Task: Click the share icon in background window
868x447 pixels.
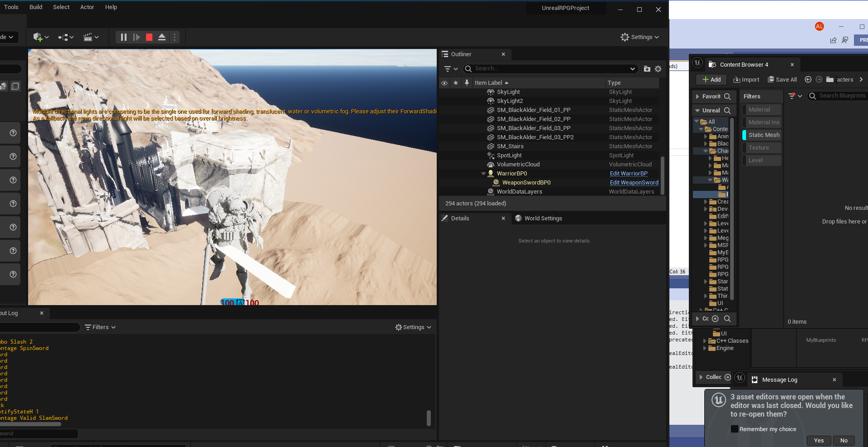Action: coord(833,40)
